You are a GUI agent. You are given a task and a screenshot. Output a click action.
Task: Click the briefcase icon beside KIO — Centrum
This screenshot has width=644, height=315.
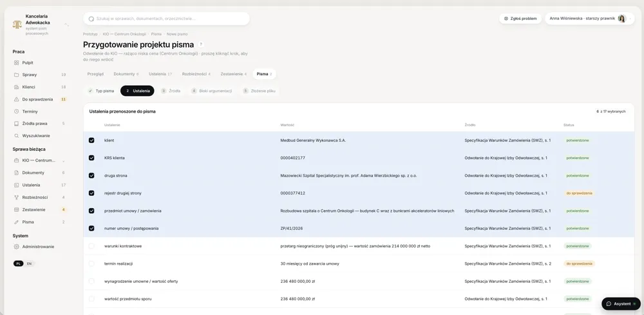click(x=17, y=160)
